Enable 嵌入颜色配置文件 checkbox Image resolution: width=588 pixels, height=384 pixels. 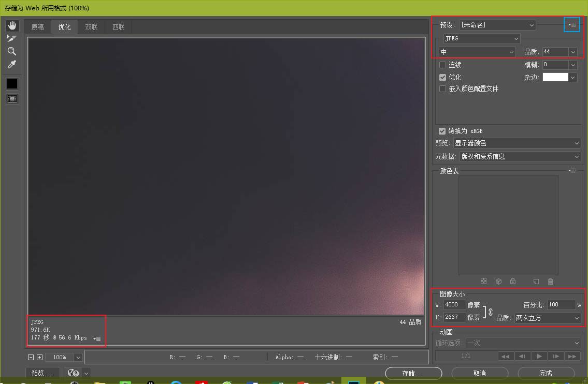tap(442, 89)
